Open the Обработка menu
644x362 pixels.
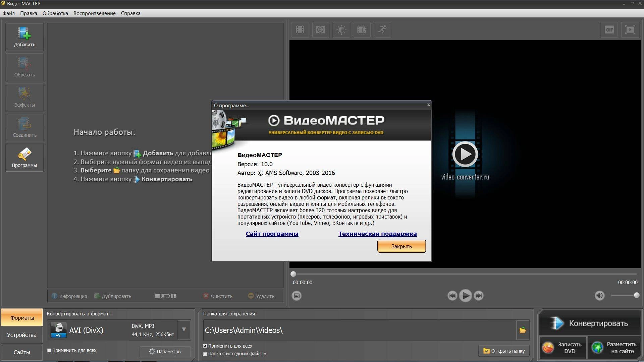pyautogui.click(x=55, y=13)
